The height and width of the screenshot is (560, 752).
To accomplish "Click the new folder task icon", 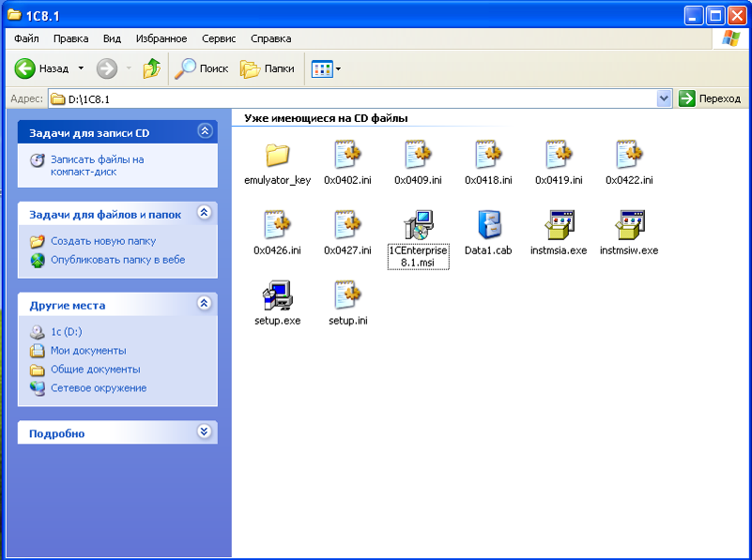I will [x=37, y=241].
